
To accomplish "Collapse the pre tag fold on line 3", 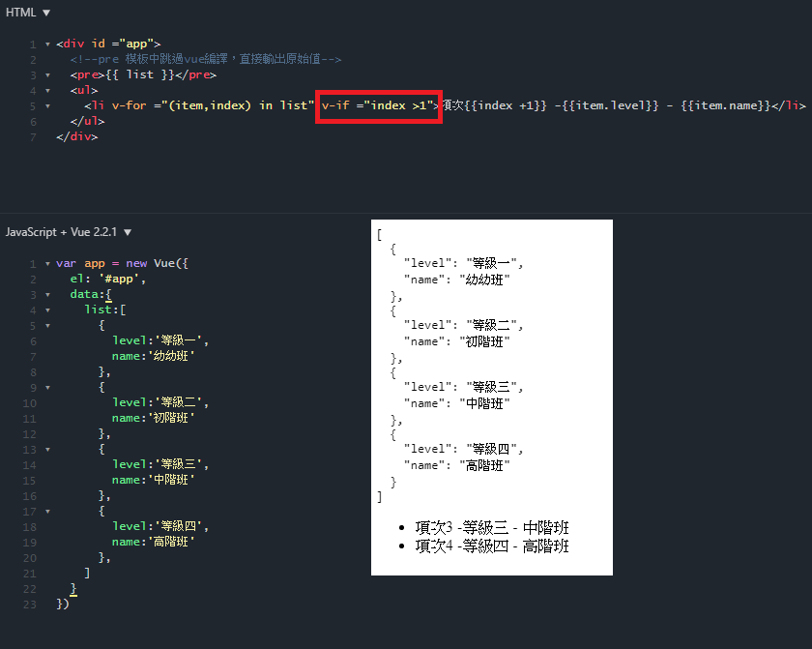I will [x=47, y=74].
